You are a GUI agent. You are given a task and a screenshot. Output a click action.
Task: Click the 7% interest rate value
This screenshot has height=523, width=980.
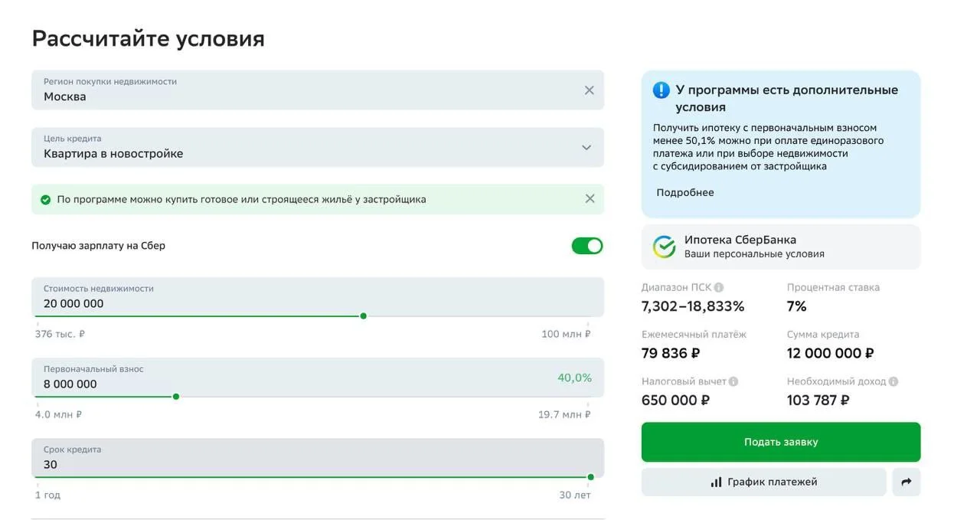coord(797,306)
